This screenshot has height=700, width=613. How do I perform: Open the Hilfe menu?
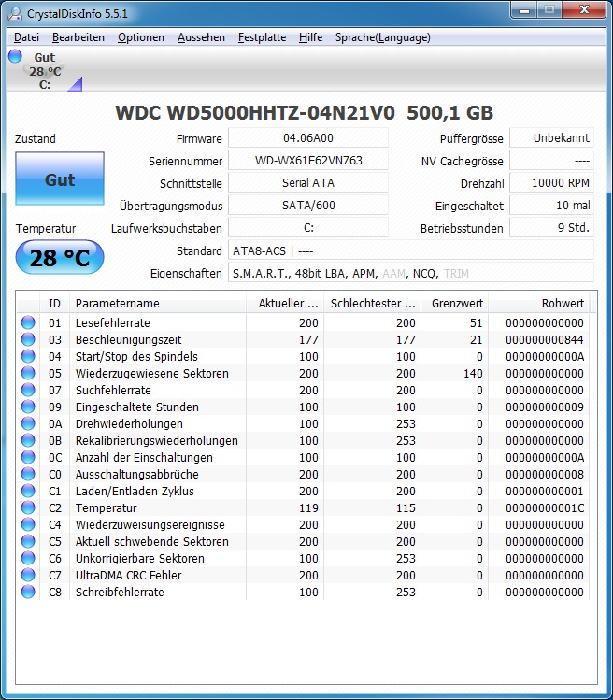tap(310, 37)
